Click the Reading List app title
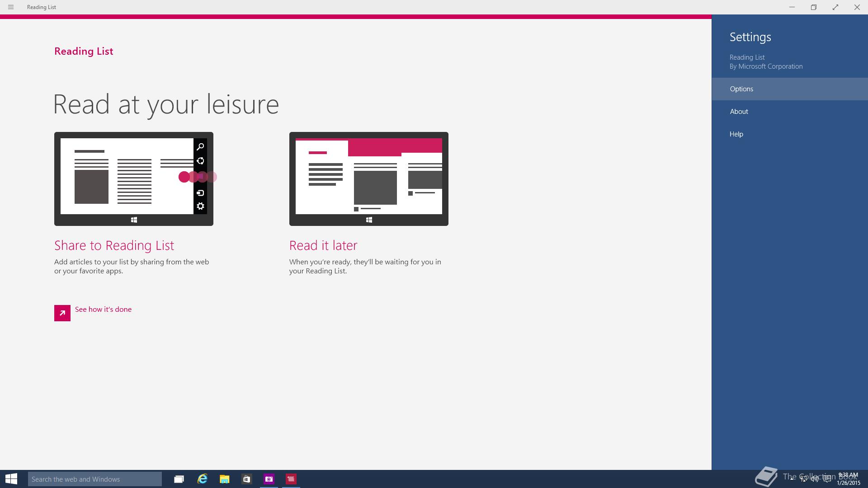 [x=84, y=51]
